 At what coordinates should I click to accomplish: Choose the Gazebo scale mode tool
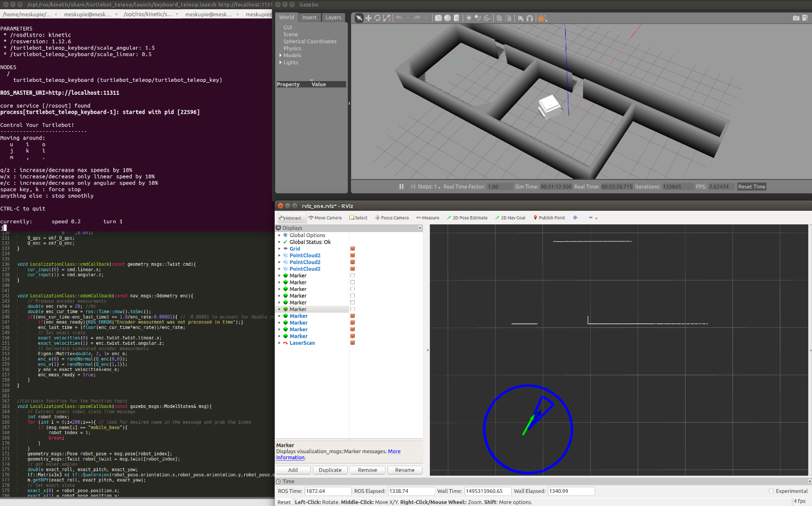point(386,18)
